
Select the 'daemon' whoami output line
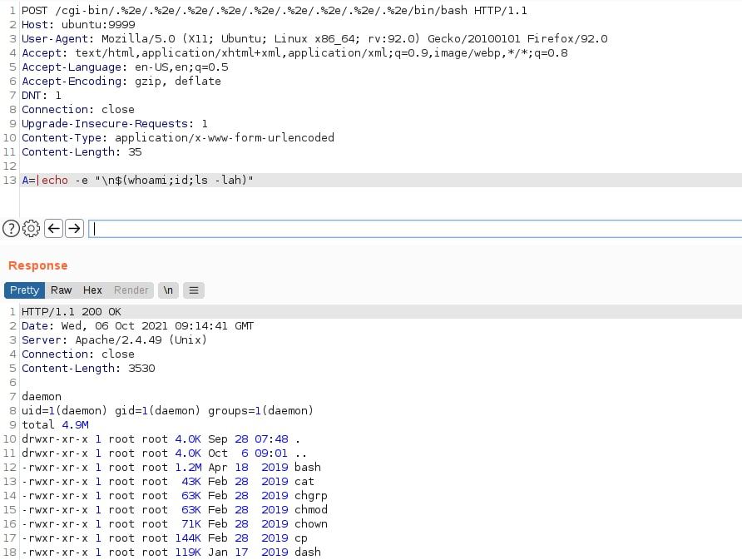click(x=42, y=397)
